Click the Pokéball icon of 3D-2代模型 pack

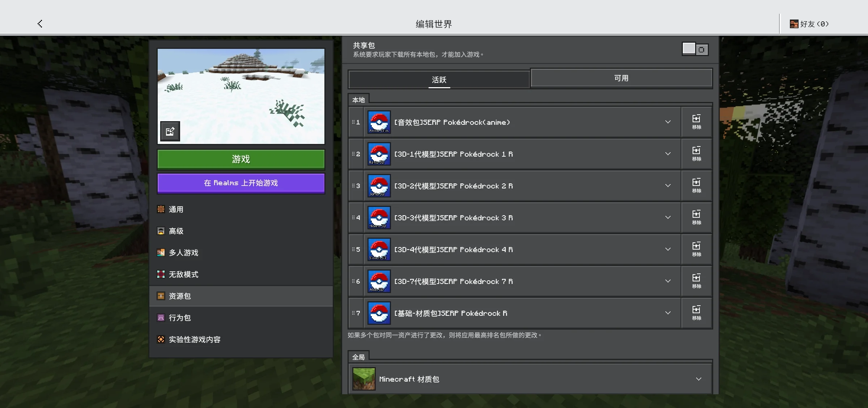[379, 186]
